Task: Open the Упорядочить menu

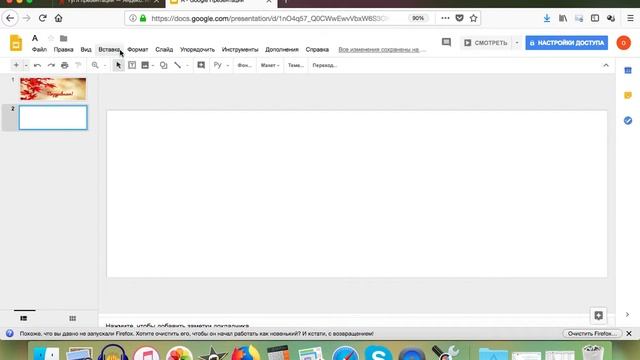Action: [197, 49]
